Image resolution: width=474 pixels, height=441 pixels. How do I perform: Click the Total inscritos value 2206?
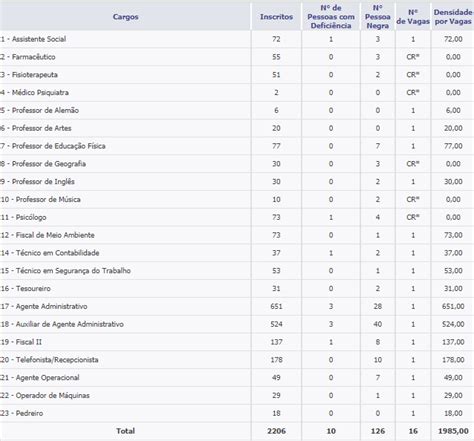[276, 431]
